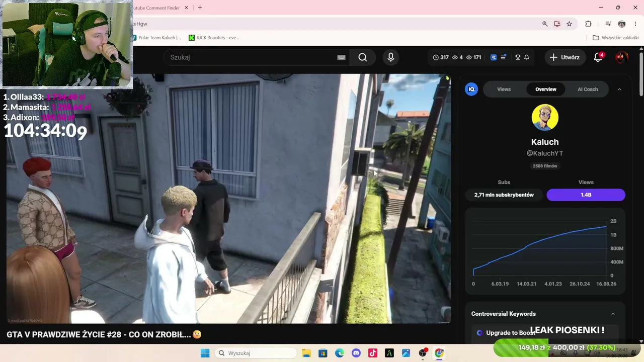Click the vidIQ logo in the YouTube header

494,57
